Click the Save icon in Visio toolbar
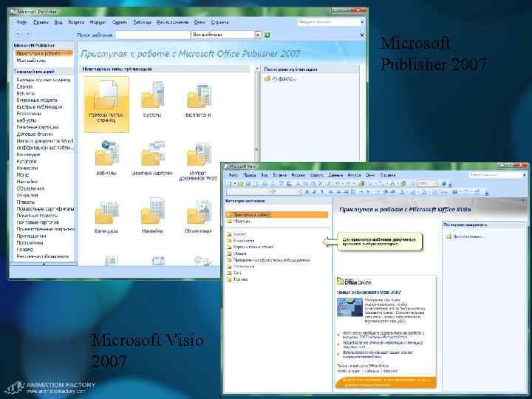The height and width of the screenshot is (399, 532). point(248,183)
